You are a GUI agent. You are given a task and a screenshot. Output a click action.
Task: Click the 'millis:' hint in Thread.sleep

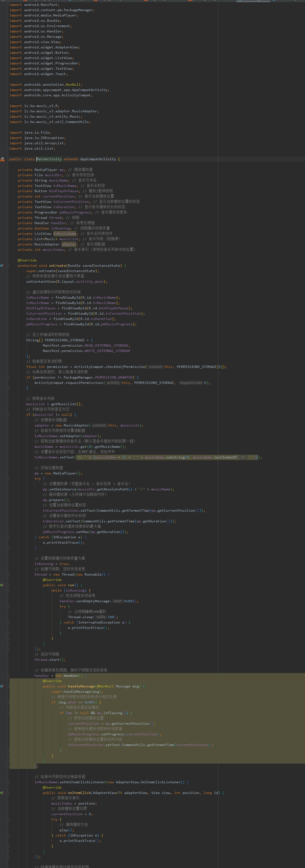coord(101,617)
